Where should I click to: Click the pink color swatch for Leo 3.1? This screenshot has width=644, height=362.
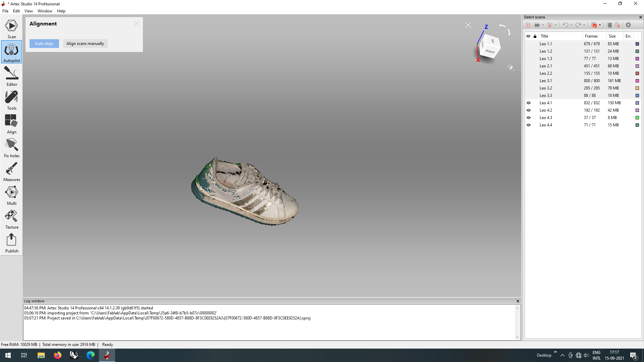(x=637, y=81)
